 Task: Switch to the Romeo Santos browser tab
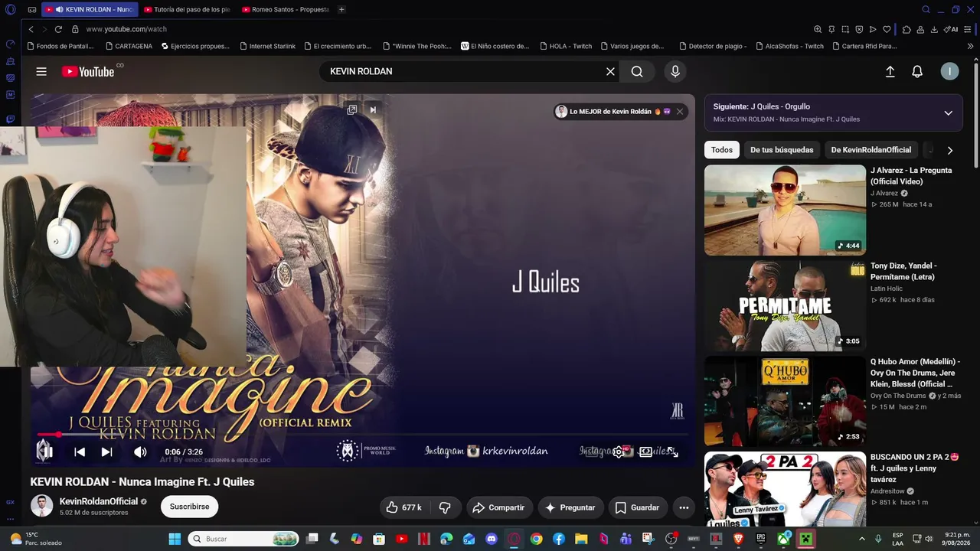click(x=285, y=9)
